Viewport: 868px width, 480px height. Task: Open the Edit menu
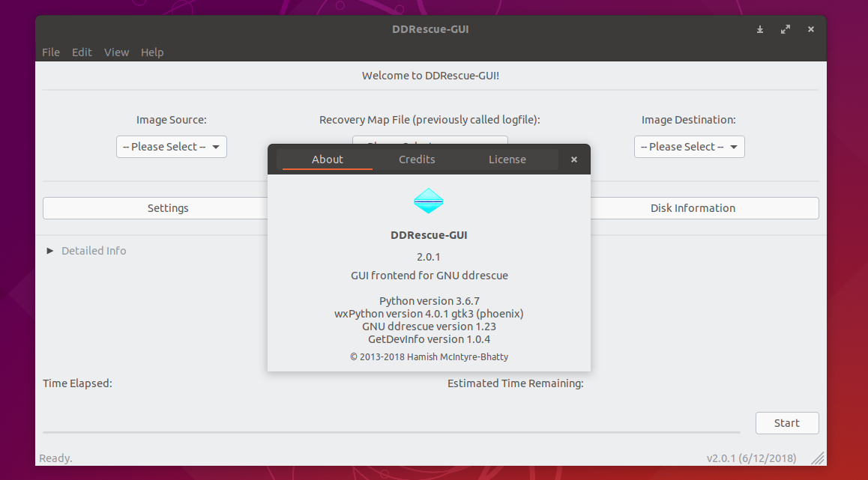coord(82,52)
